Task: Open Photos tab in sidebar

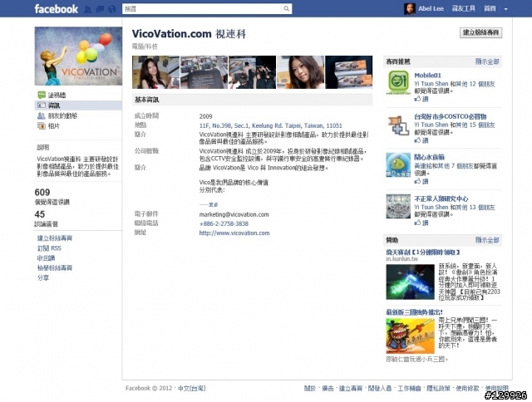Action: (48, 126)
